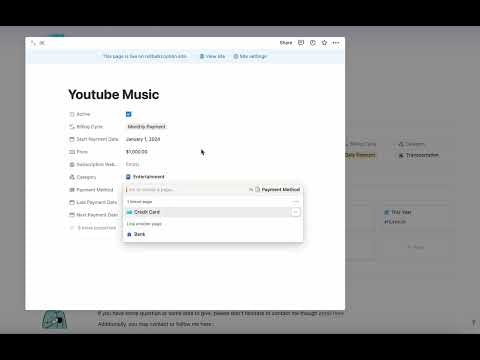Image resolution: width=480 pixels, height=360 pixels.
Task: Click the View site link
Action: pyautogui.click(x=212, y=56)
